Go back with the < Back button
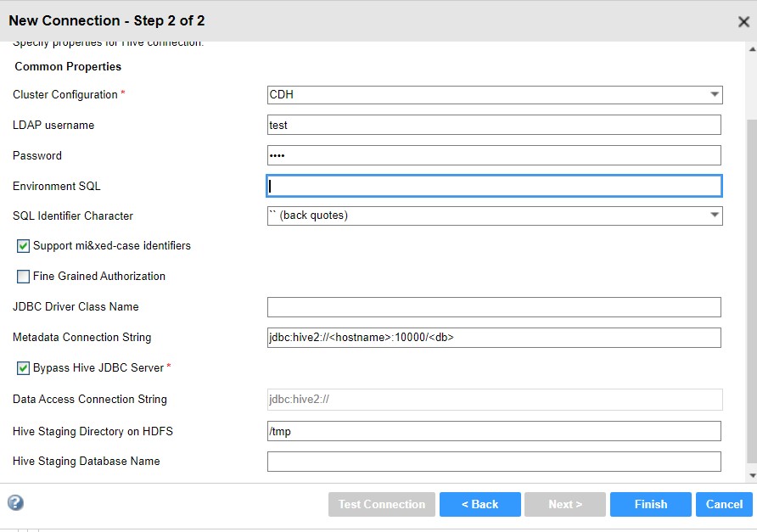The width and height of the screenshot is (757, 532). (x=479, y=505)
